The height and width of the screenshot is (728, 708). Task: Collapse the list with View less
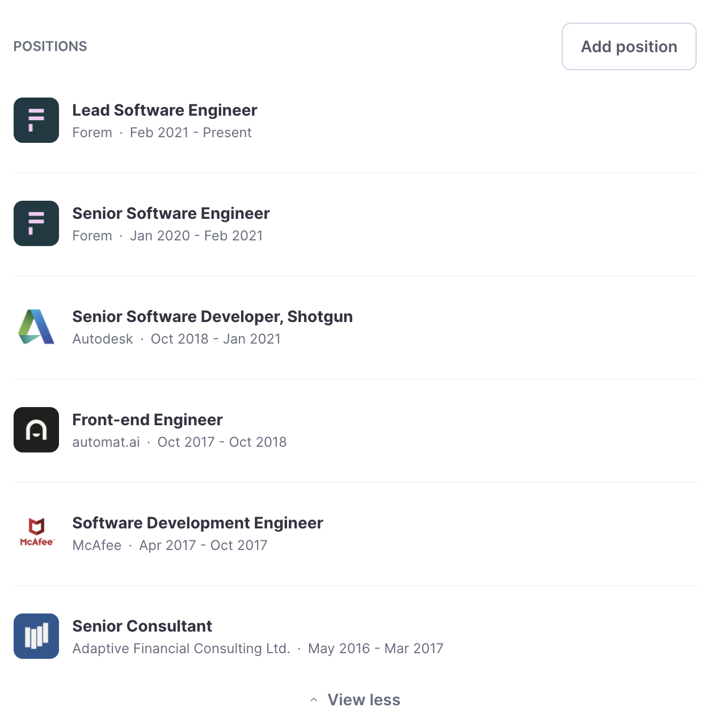tap(364, 700)
